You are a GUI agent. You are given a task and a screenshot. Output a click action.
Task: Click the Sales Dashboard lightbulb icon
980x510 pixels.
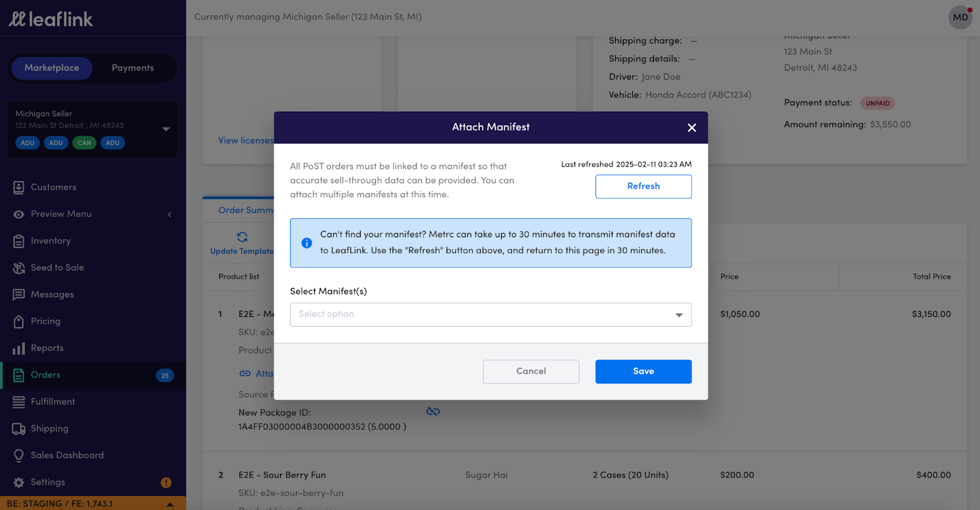tap(19, 455)
